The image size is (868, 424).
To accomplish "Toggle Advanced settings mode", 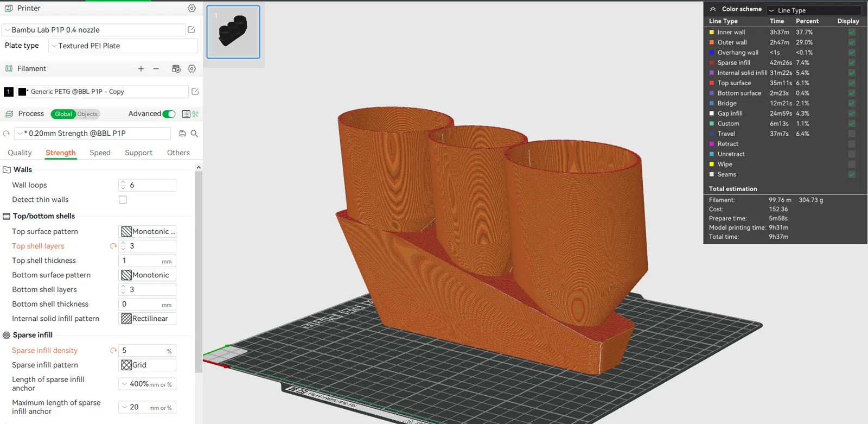I will (169, 114).
